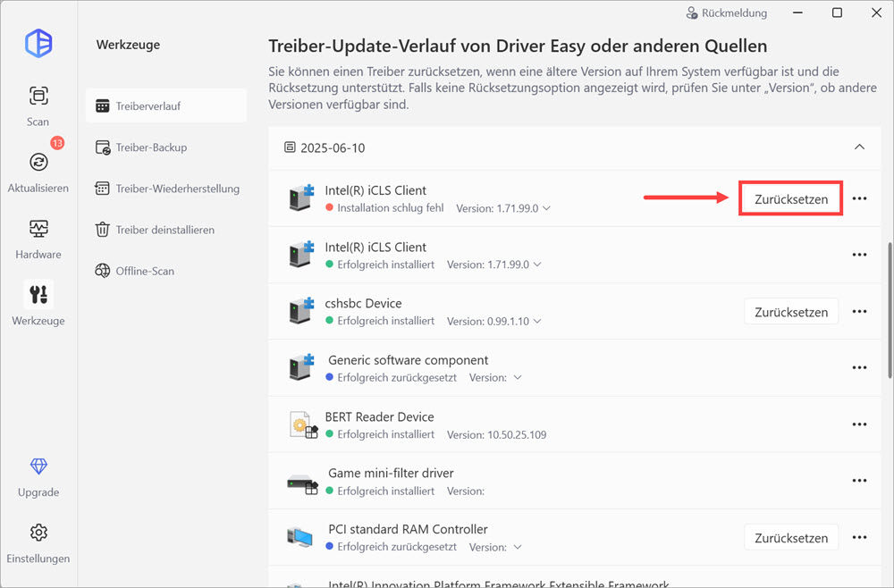The width and height of the screenshot is (894, 588).
Task: Expand version 0.99.1.10 dropdown for cshsbc
Action: pyautogui.click(x=537, y=322)
